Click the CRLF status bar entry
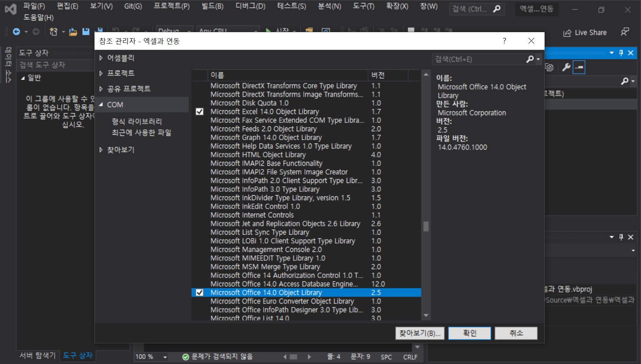Screen dimensions: 641x364 (x=410, y=357)
